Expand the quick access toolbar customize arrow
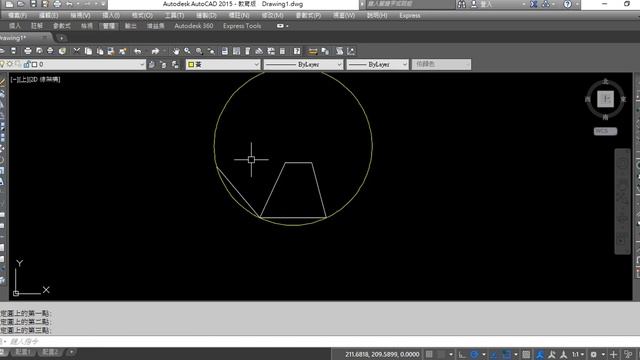Viewport: 640px width, 360px height. click(103, 4)
